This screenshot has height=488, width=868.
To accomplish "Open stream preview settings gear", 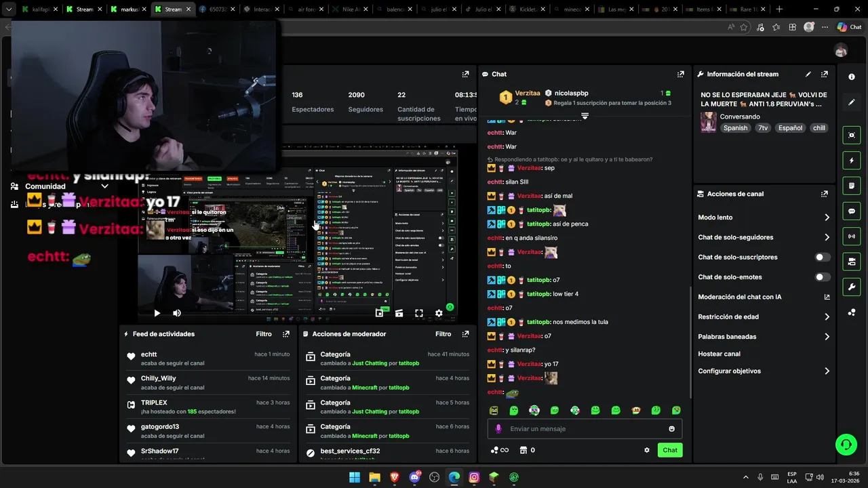I will coord(439,313).
